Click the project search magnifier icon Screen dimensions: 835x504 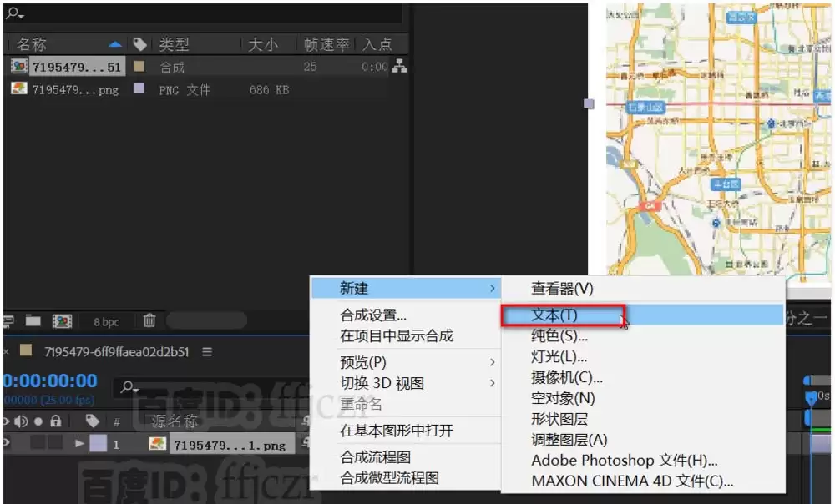(14, 13)
